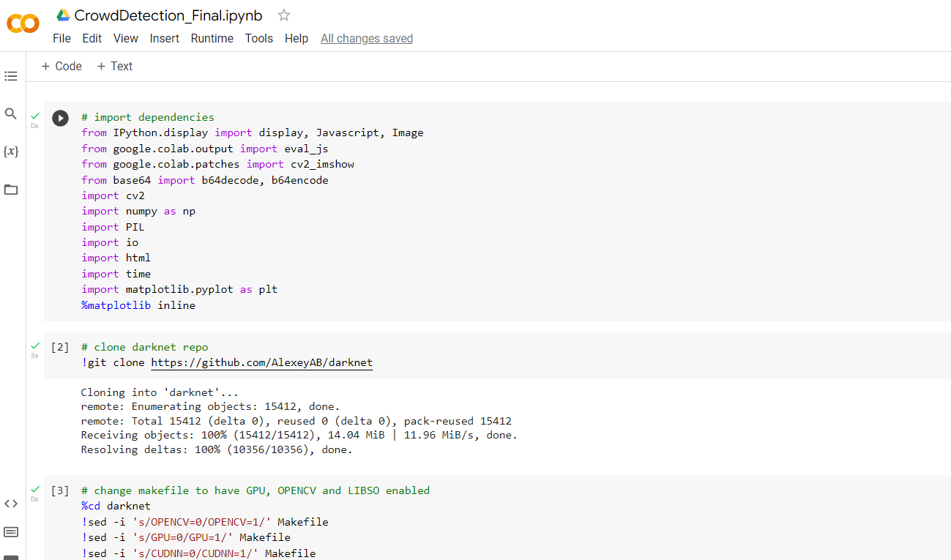Screen dimensions: 951x560
Task: Open the Tools menu
Action: pyautogui.click(x=258, y=38)
